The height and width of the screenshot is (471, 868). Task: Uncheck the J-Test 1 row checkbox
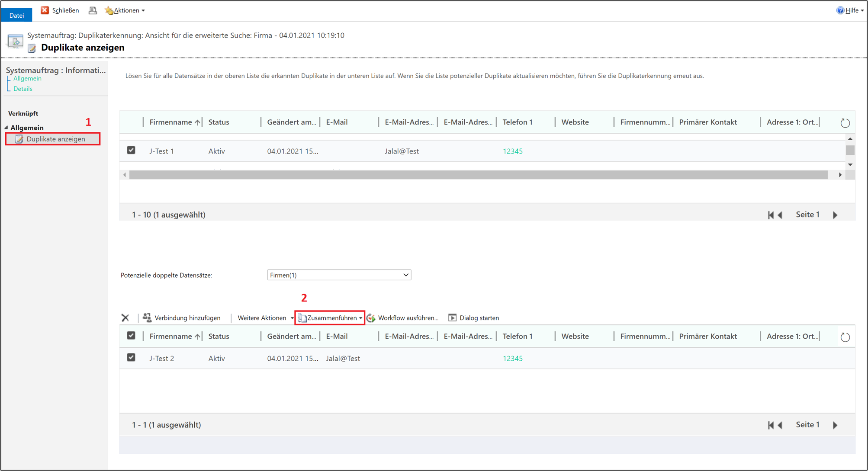tap(131, 150)
